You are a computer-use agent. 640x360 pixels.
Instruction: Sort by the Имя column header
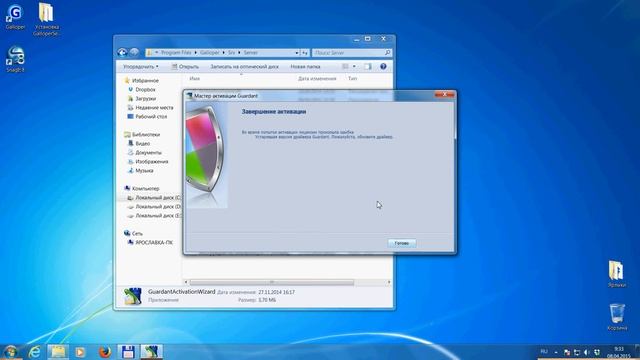pos(195,78)
